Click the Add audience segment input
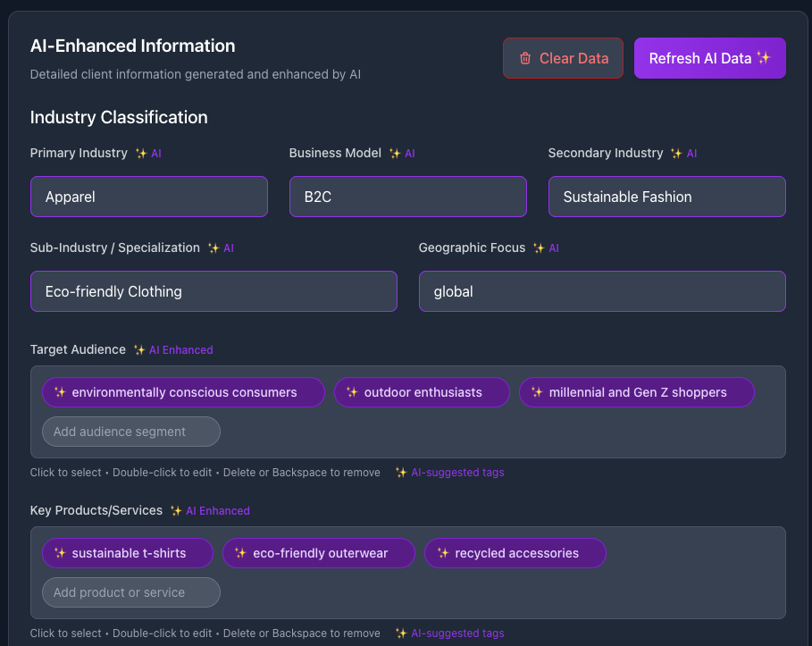812x646 pixels. click(x=130, y=432)
